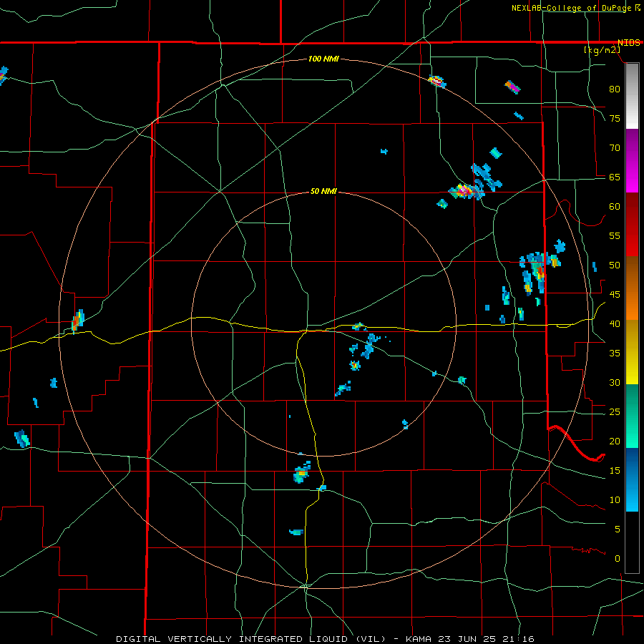
Task: Pick the yellow segment of the color bar
Action: 632,352
